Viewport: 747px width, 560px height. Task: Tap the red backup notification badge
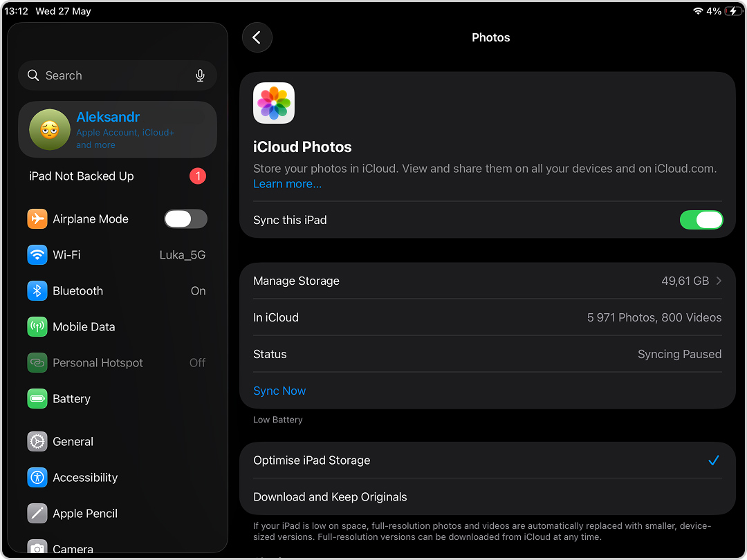(x=198, y=176)
